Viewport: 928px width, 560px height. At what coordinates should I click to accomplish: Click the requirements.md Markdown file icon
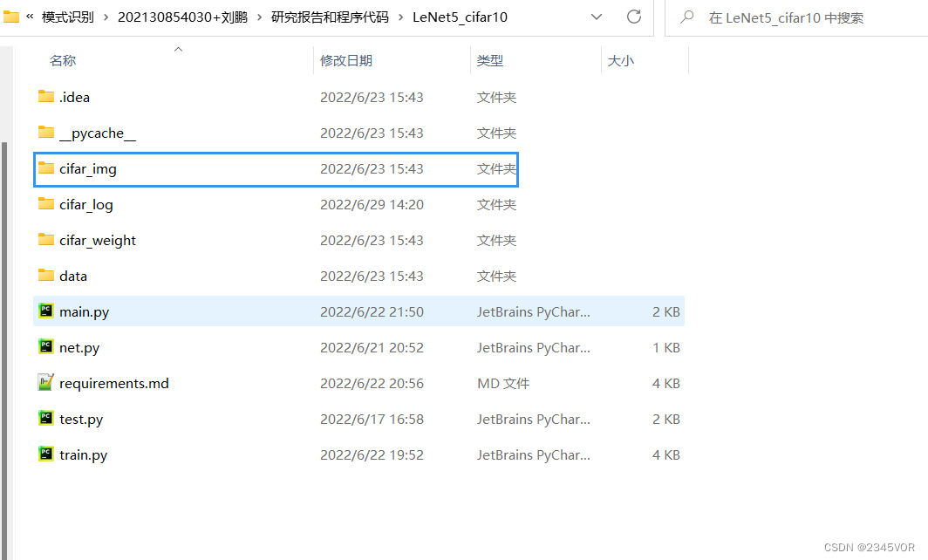[x=45, y=383]
